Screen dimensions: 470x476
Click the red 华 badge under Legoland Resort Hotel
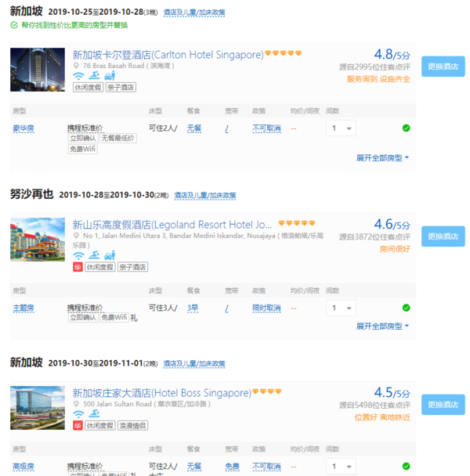tap(78, 267)
